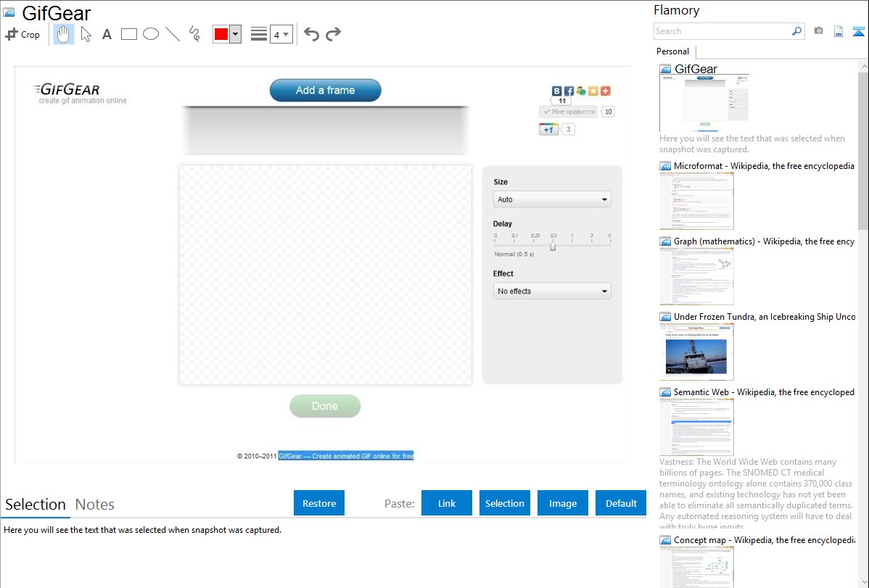
Task: Click the Graph (mathematics) snapshot title
Action: click(x=765, y=241)
